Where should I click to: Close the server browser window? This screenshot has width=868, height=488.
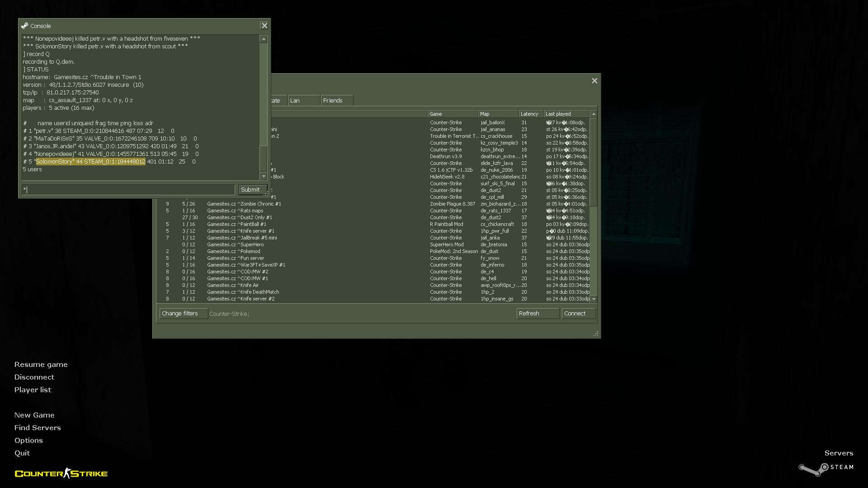click(x=594, y=81)
